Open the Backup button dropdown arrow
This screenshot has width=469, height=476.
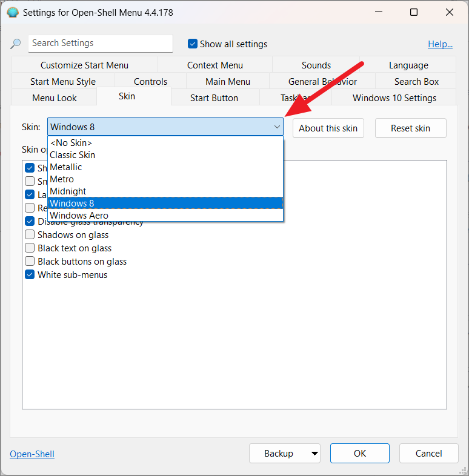[314, 454]
